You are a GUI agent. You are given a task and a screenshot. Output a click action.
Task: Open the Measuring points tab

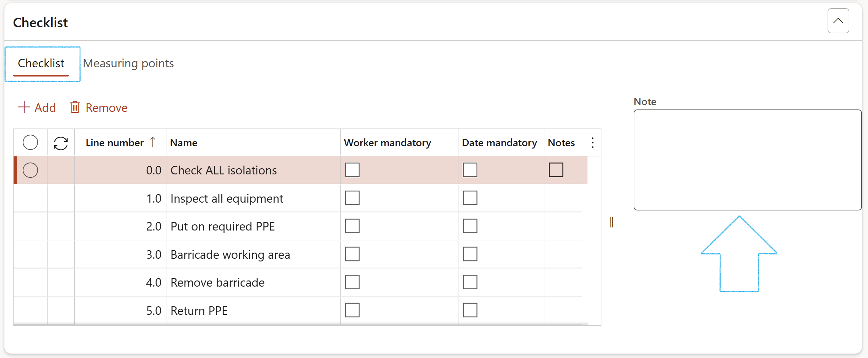128,63
